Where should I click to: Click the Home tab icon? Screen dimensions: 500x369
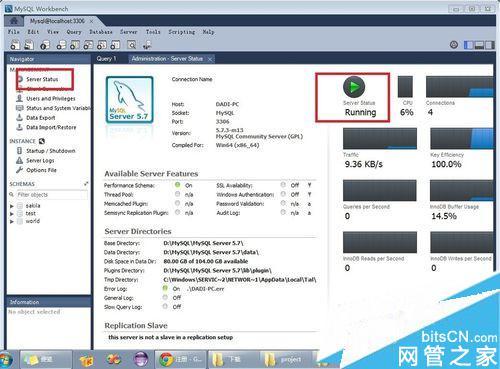click(14, 21)
